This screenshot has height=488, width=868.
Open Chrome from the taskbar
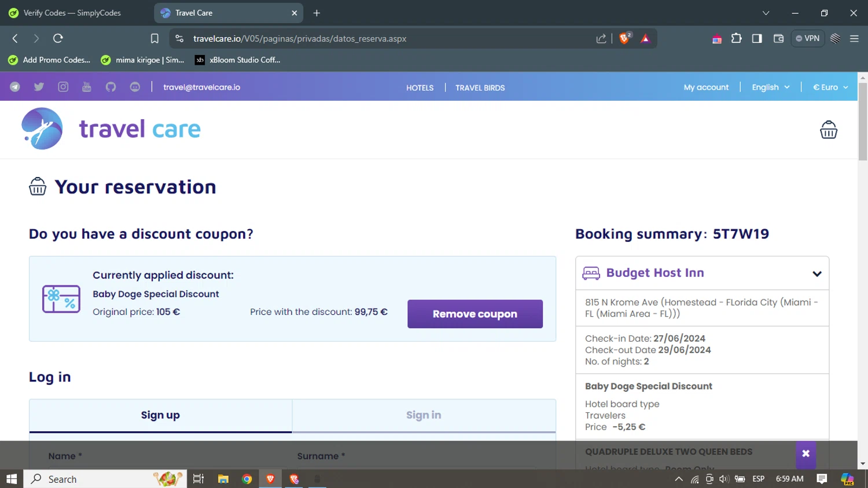(x=247, y=479)
